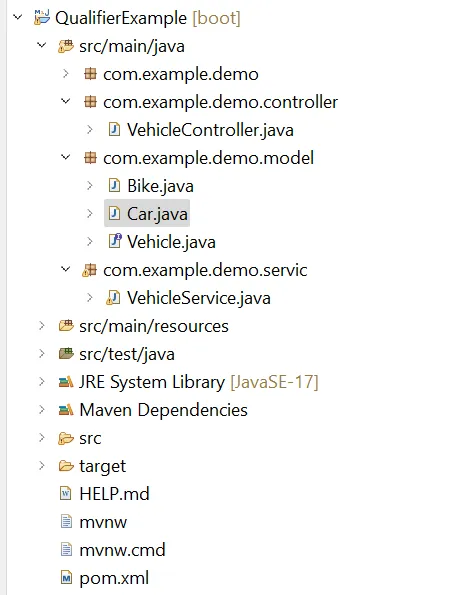This screenshot has height=595, width=472.
Task: Click the HELP.md file icon
Action: [66, 493]
